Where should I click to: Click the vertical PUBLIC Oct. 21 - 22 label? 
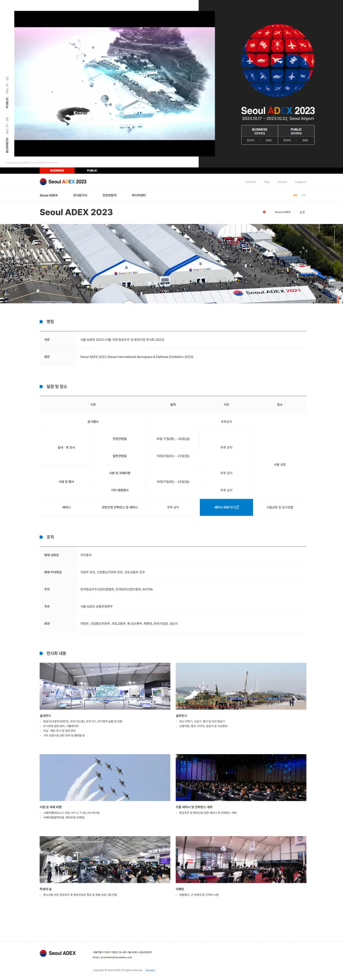pos(7,92)
